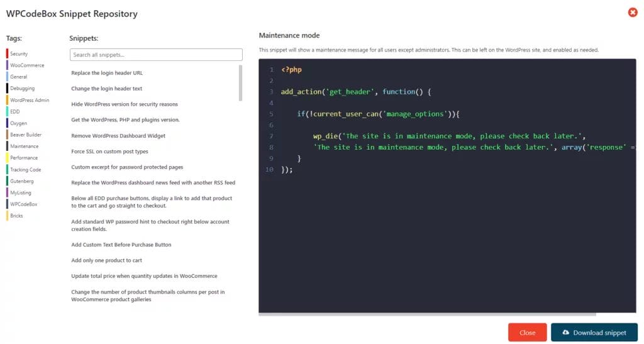Screen dimensions: 644x344
Task: Open snippet Change the login header text
Action: coord(107,89)
